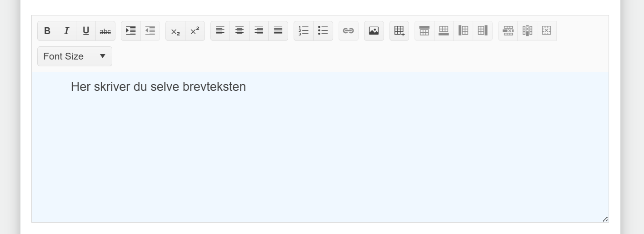Open the Font Size dropdown
The width and height of the screenshot is (644, 234).
click(75, 56)
